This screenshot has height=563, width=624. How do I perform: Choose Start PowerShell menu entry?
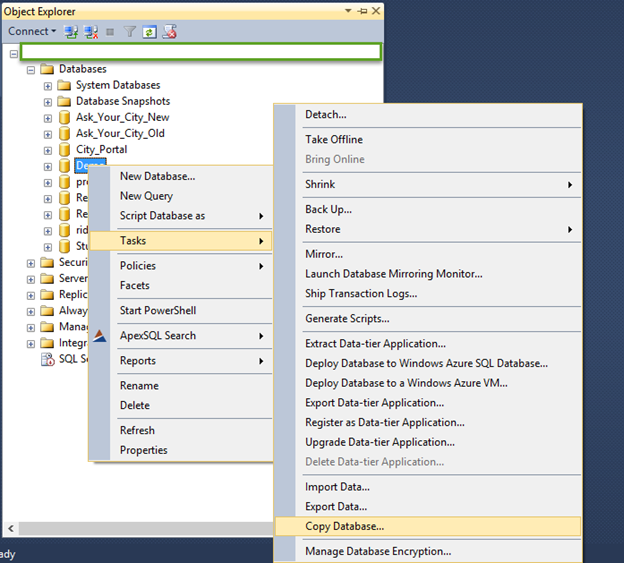point(181,311)
